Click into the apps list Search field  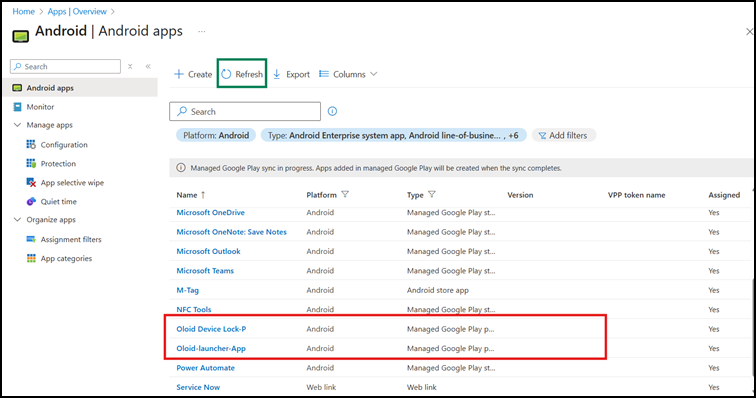(245, 111)
